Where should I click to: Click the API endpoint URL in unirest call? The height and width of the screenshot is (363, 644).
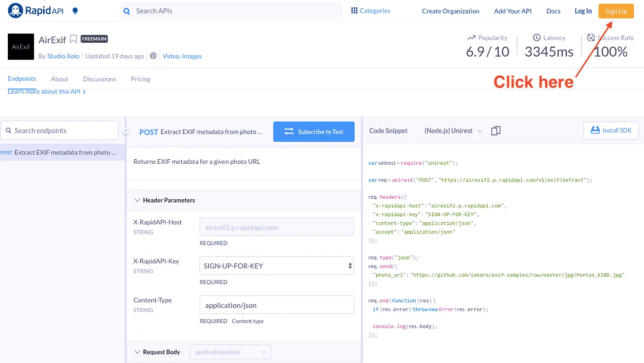pos(514,180)
